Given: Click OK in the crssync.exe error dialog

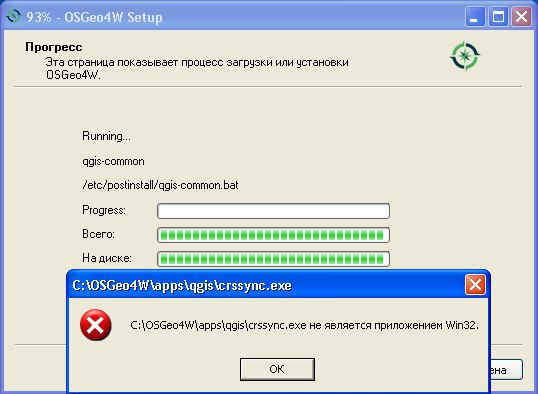Looking at the screenshot, I should [x=277, y=369].
